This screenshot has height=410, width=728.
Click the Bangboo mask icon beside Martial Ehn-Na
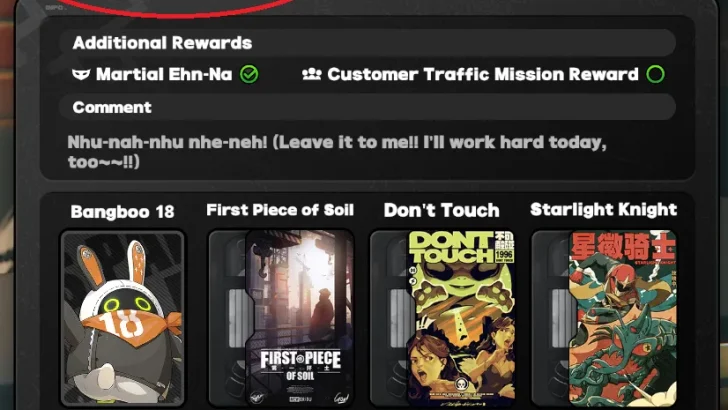tap(81, 74)
